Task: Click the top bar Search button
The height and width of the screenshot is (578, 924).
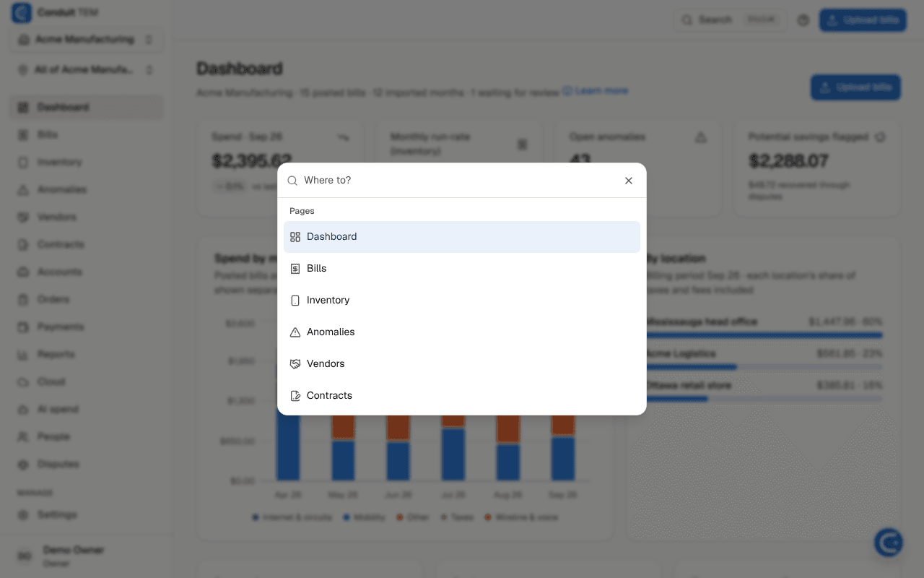Action: (731, 20)
